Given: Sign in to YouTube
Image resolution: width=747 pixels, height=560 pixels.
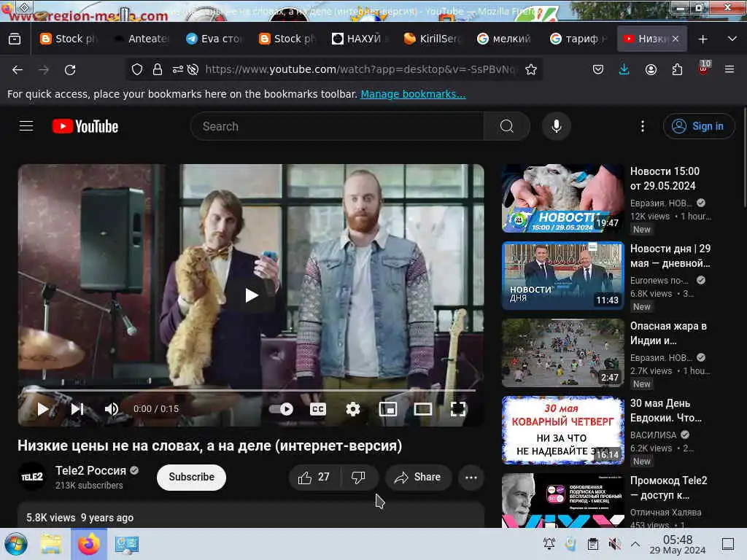Looking at the screenshot, I should 698,126.
